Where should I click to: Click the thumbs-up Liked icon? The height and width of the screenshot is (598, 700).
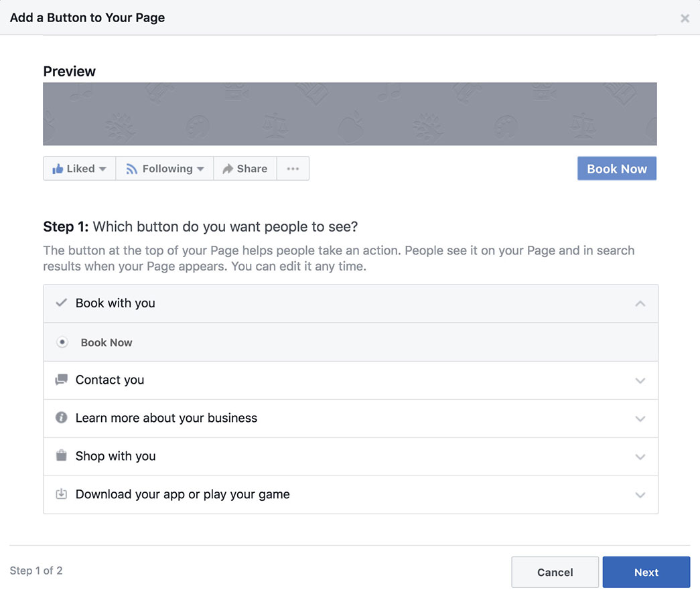58,169
